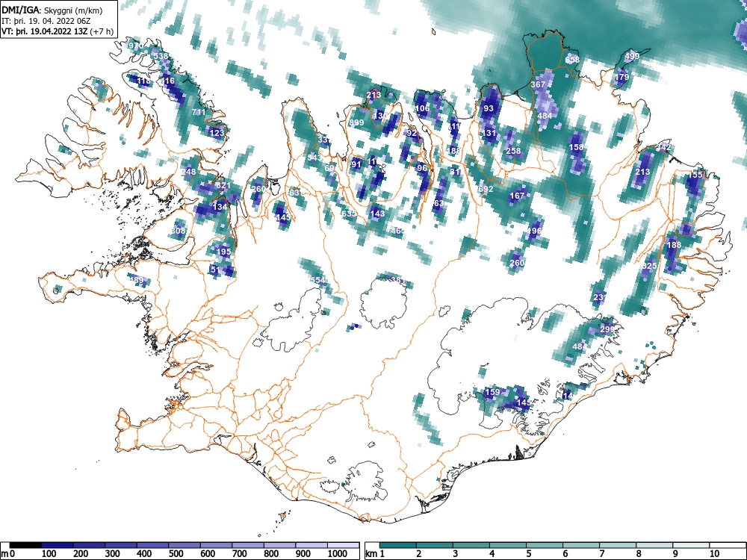Image resolution: width=747 pixels, height=560 pixels.
Task: Click the 899 value on the map
Action: [356, 122]
